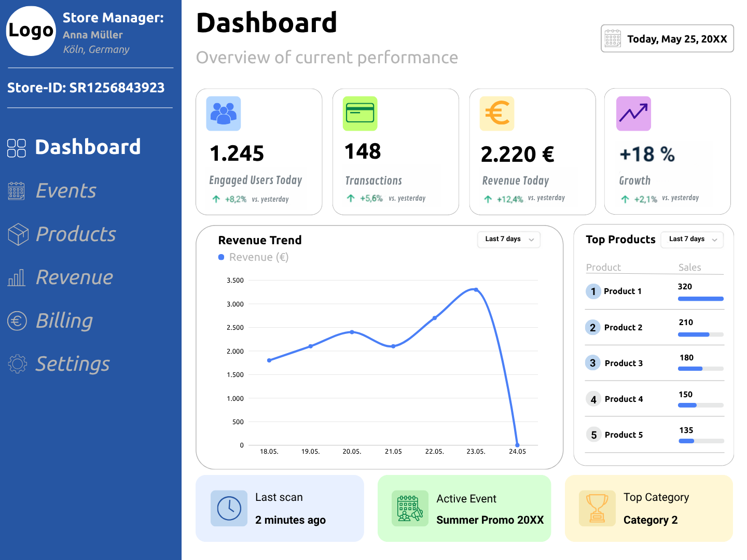Click the Engaged Users people icon
Screen dimensions: 747x560
pyautogui.click(x=223, y=114)
